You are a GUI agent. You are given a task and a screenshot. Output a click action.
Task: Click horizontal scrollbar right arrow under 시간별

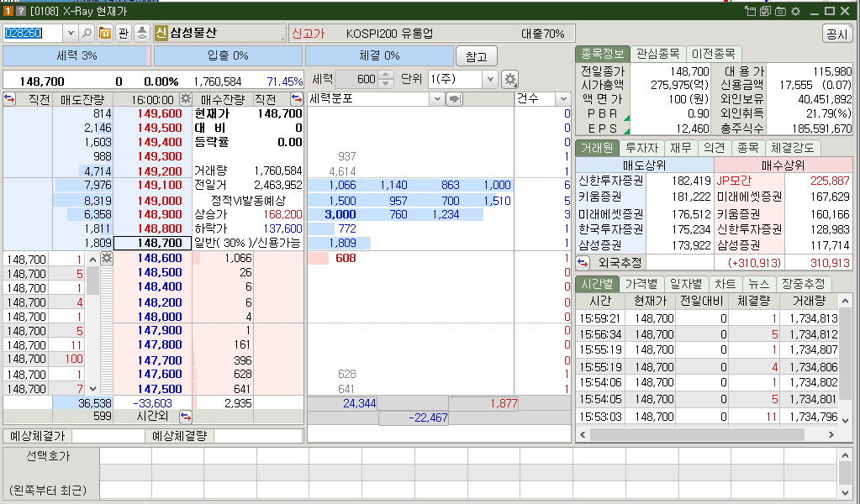(x=831, y=435)
